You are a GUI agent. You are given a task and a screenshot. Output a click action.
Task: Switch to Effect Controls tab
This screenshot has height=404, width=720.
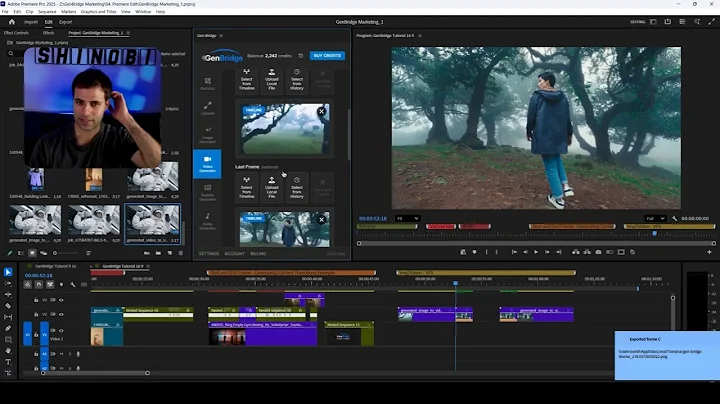pos(16,33)
